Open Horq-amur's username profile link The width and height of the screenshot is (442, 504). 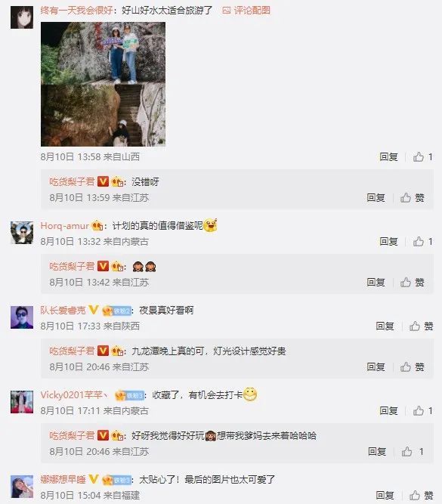tap(64, 226)
